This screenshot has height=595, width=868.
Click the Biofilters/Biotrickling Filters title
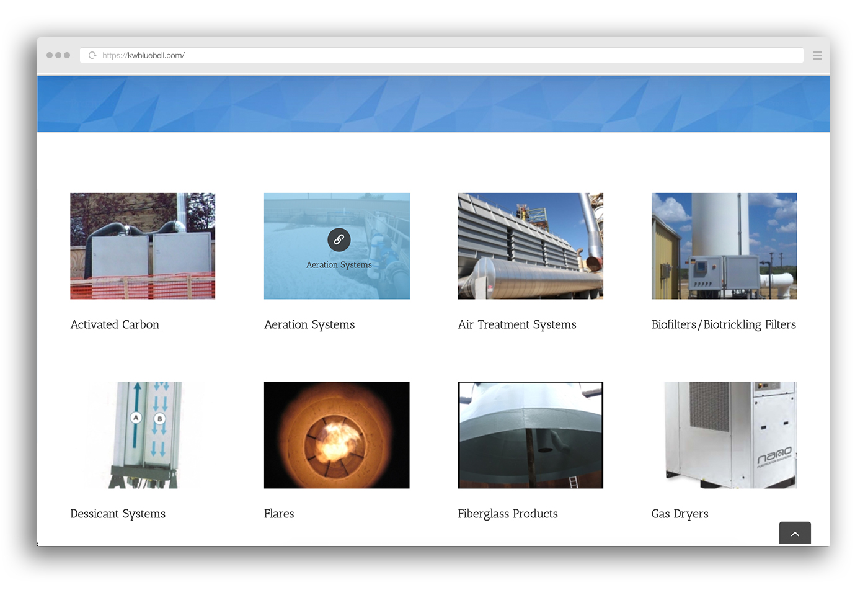tap(724, 324)
